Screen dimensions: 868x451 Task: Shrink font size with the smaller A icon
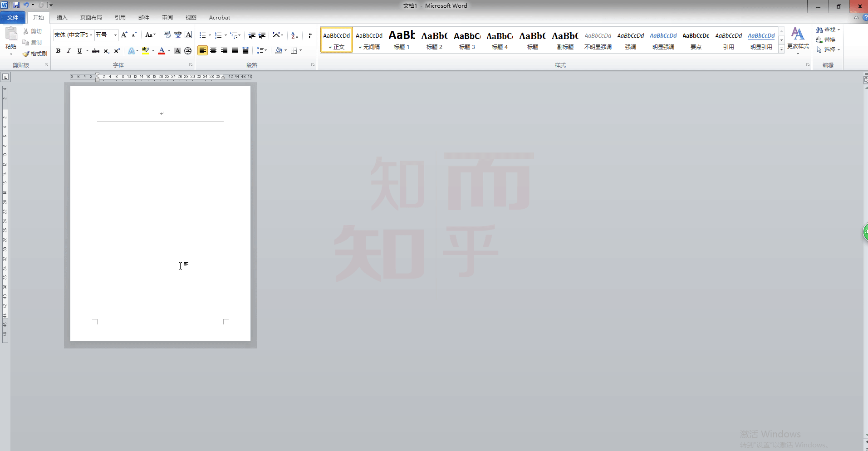(134, 35)
